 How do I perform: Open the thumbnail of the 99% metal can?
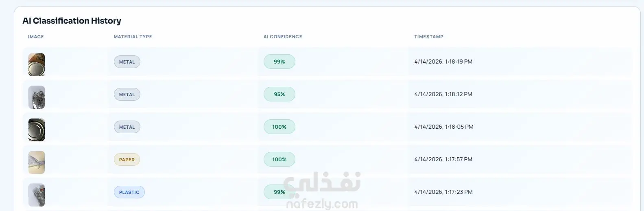coord(37,65)
